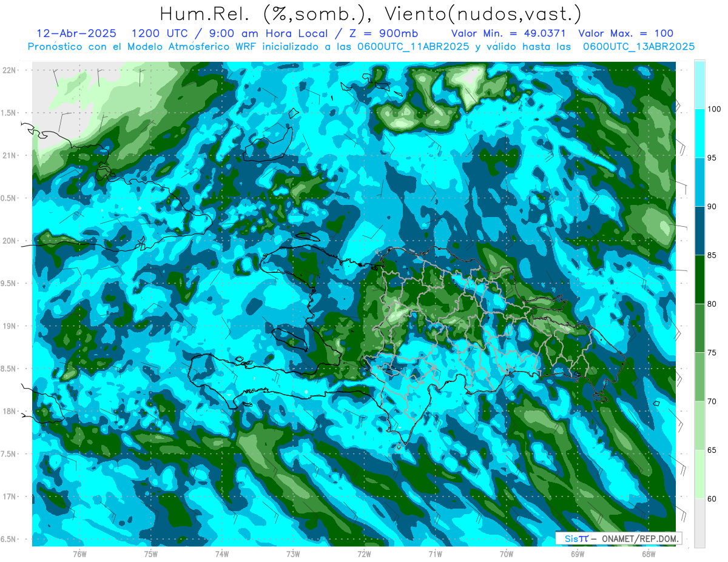Screen dimensions: 728x562
Task: Click the medium green 70-75 colorbar segment
Action: (x=699, y=377)
